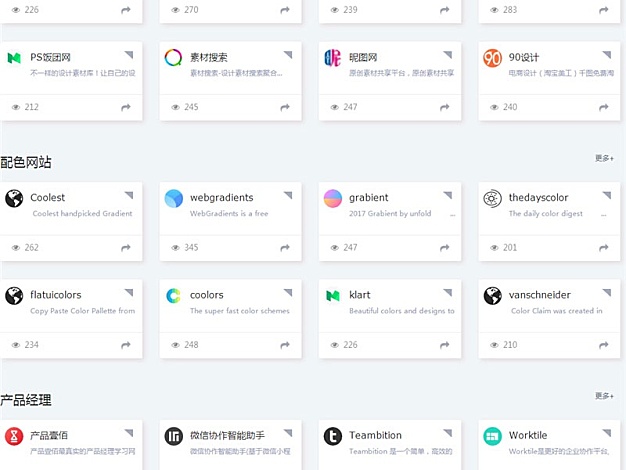Click the vanschneider globe icon
The height and width of the screenshot is (470, 626).
pyautogui.click(x=492, y=296)
